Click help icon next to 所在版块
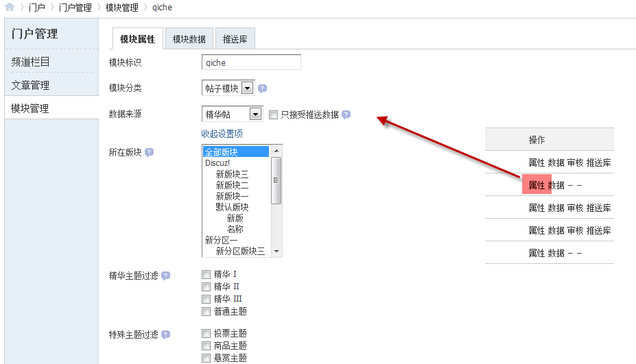The image size is (636, 364). [149, 152]
